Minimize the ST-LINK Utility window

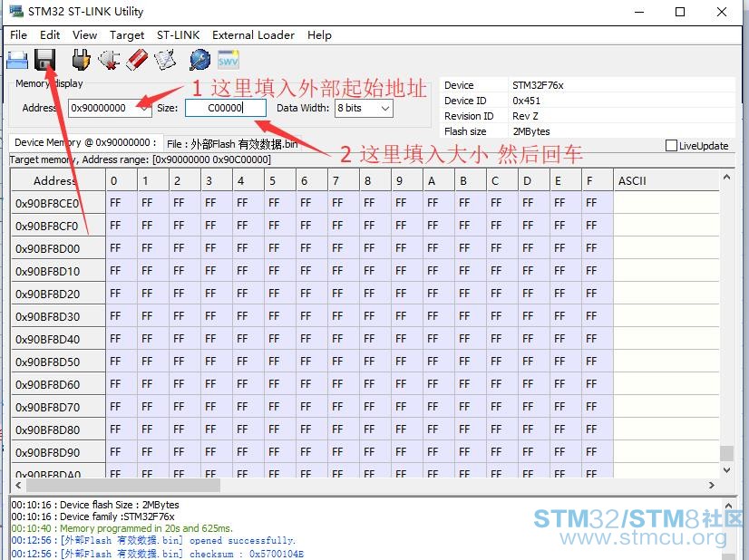[639, 12]
